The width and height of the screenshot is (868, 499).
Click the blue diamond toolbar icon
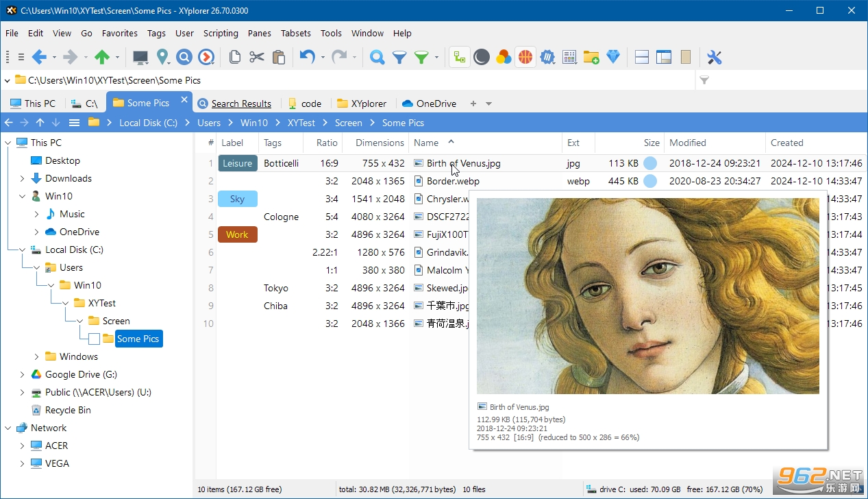[613, 57]
